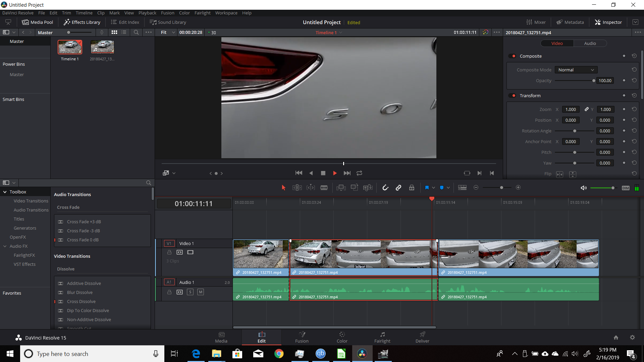Open marker color dropdown arrow
The image size is (644, 362).
(x=448, y=188)
